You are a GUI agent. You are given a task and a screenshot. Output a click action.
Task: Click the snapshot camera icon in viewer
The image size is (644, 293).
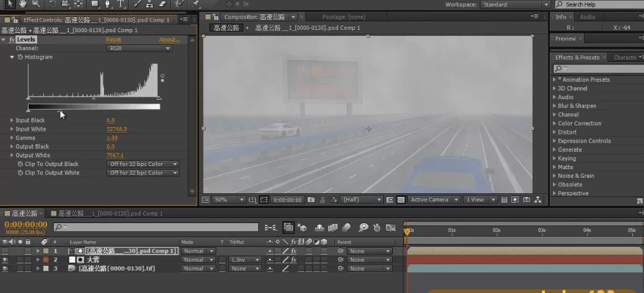(311, 200)
